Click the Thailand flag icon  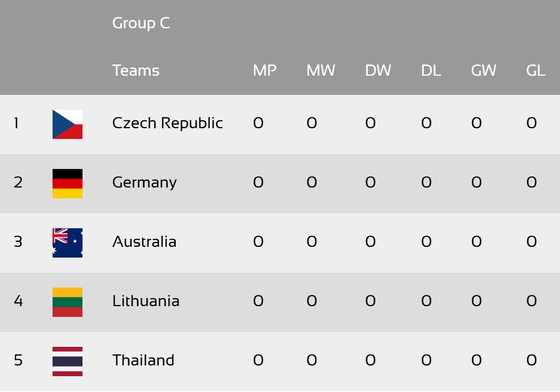pyautogui.click(x=67, y=361)
